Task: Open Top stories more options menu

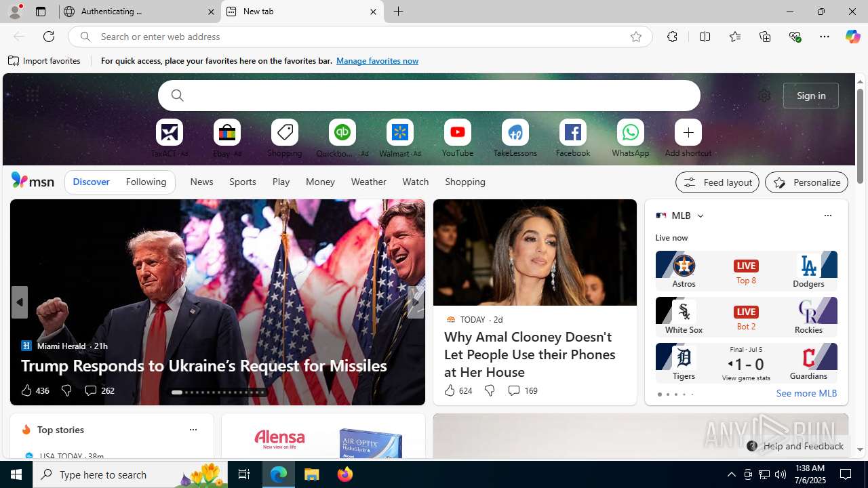Action: coord(193,430)
